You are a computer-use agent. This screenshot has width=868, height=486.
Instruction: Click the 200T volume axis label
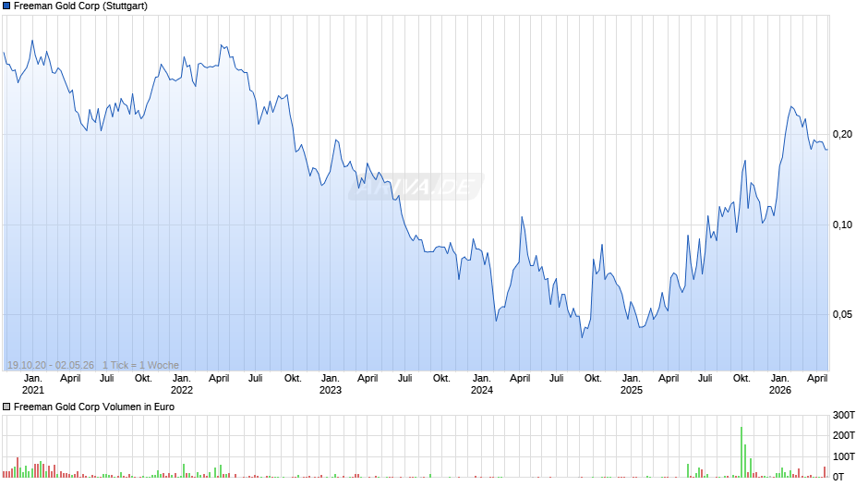click(x=844, y=435)
